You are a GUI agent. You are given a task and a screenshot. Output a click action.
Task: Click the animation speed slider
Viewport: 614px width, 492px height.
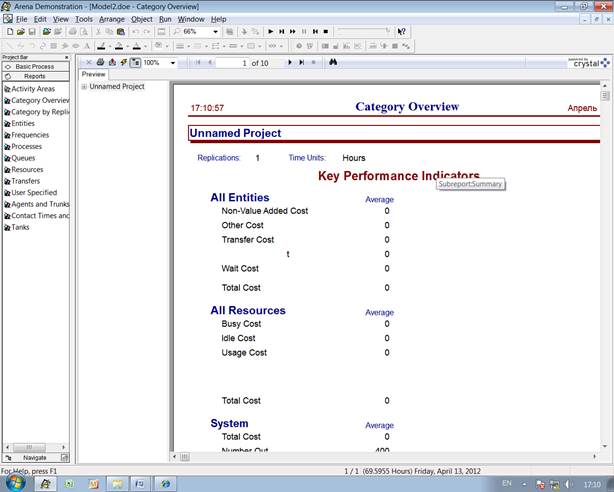click(x=364, y=31)
